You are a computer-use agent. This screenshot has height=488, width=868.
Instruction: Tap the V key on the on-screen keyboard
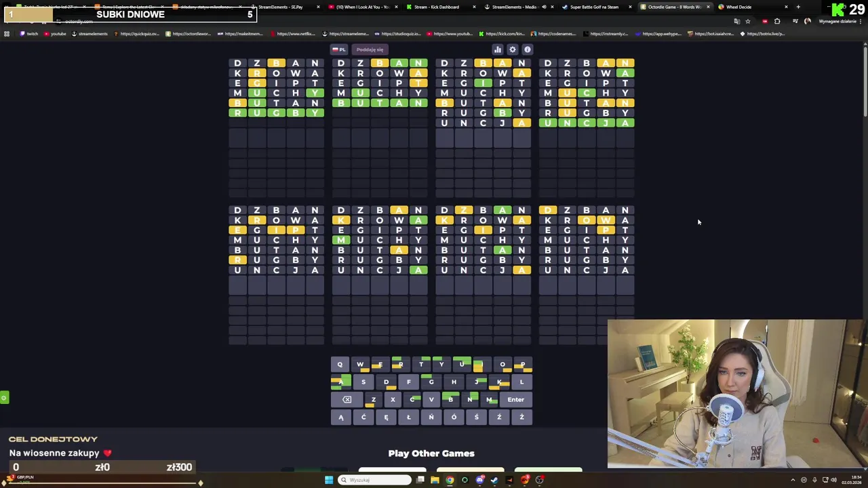pyautogui.click(x=431, y=399)
